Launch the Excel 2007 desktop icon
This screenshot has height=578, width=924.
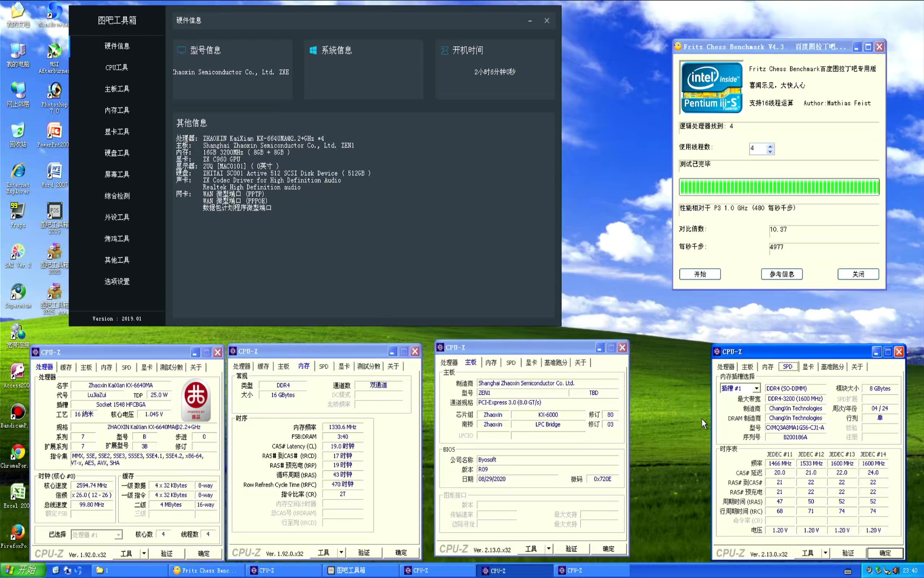click(x=17, y=496)
